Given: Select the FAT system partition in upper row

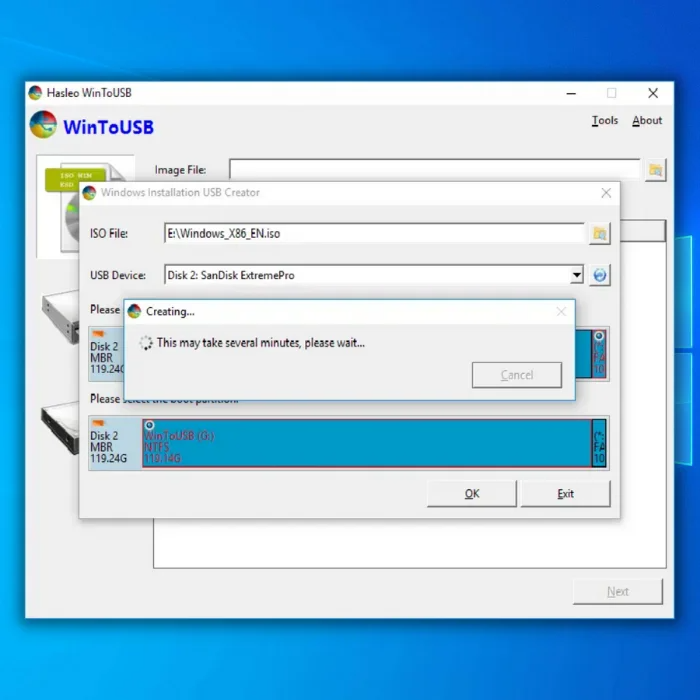Looking at the screenshot, I should click(x=599, y=354).
